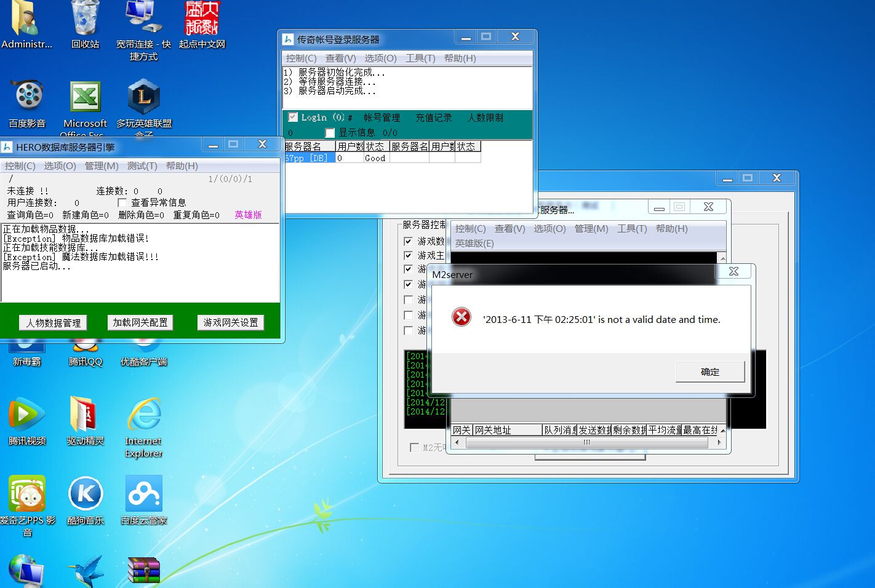Open the 腾讯QQ desktop icon label
Image resolution: width=875 pixels, height=588 pixels.
pos(86,362)
